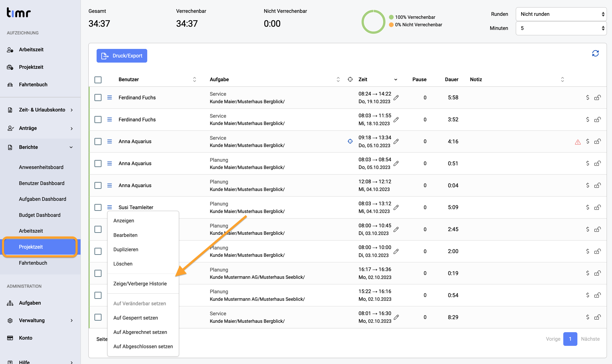Open the Minuten dropdown
The height and width of the screenshot is (364, 612).
click(561, 28)
